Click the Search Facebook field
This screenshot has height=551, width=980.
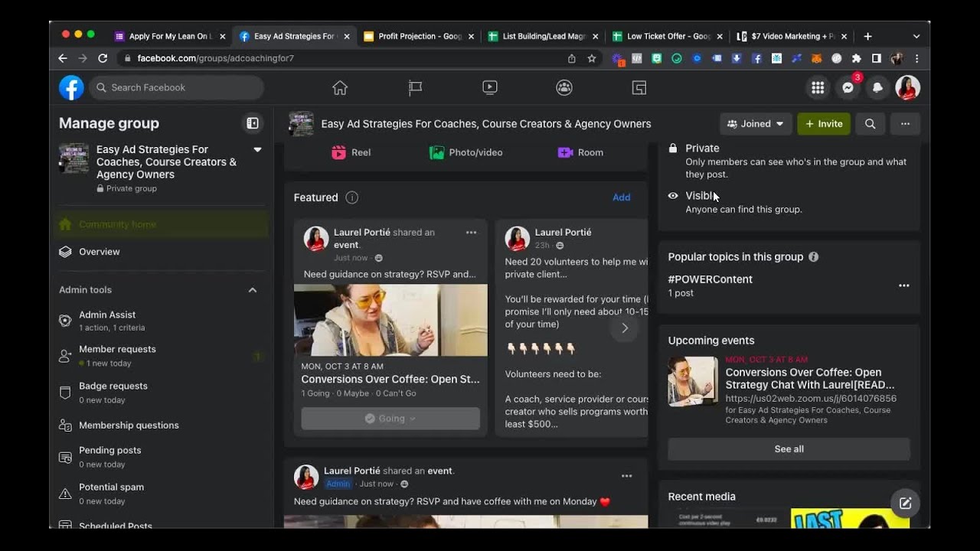(177, 88)
